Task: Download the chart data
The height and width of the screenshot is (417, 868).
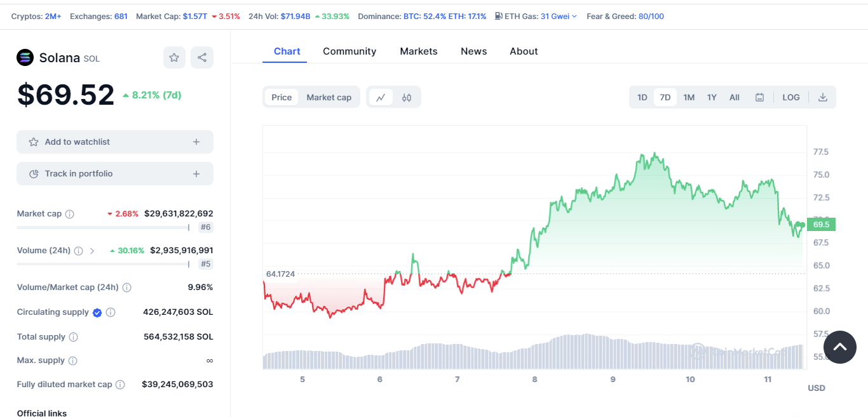Action: click(x=823, y=97)
